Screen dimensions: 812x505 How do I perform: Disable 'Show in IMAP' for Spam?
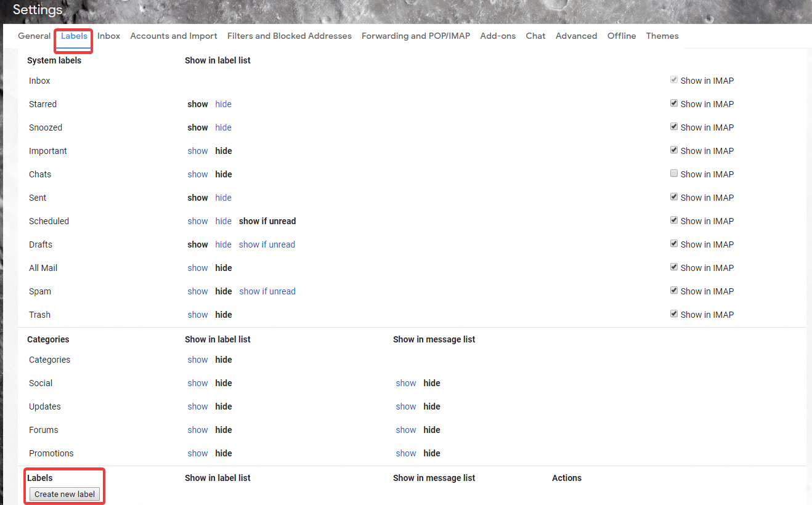click(673, 290)
